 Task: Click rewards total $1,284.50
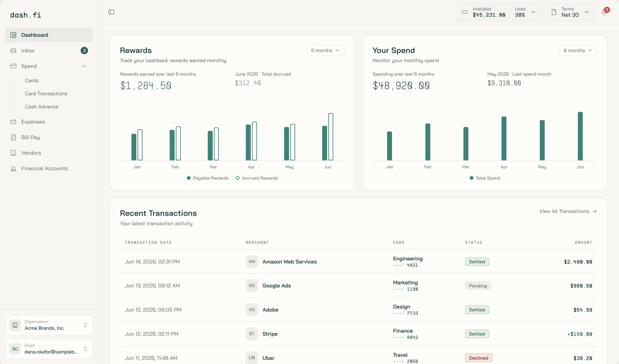(146, 86)
